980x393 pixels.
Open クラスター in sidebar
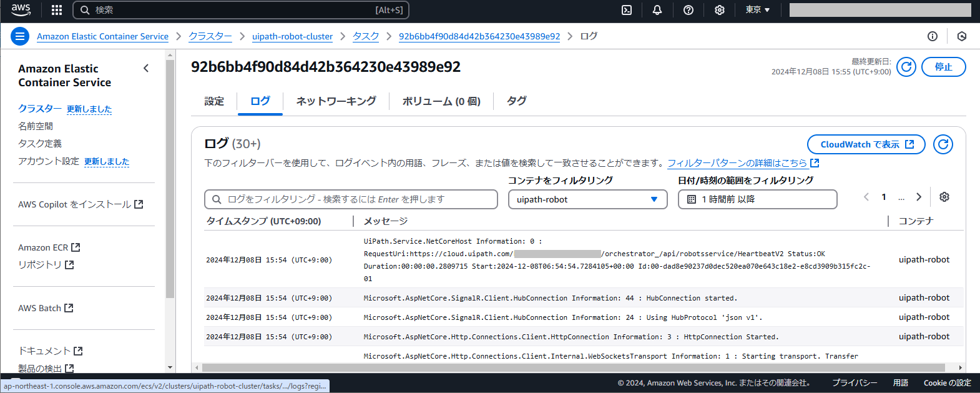coord(40,109)
